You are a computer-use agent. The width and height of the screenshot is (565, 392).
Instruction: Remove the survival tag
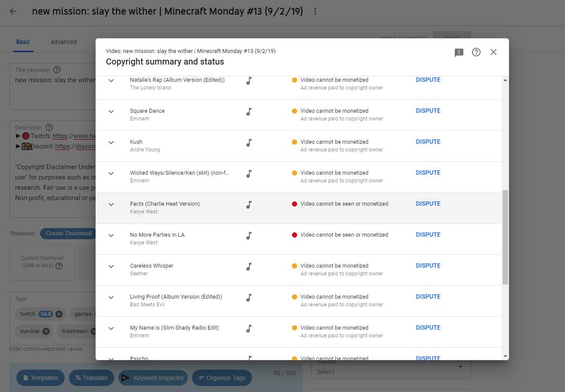coord(46,331)
